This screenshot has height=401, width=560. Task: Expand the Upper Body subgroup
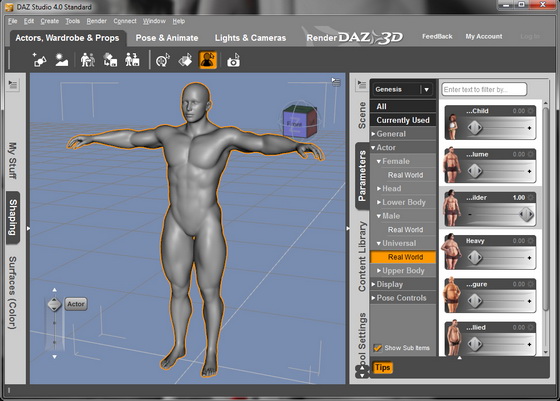click(379, 271)
